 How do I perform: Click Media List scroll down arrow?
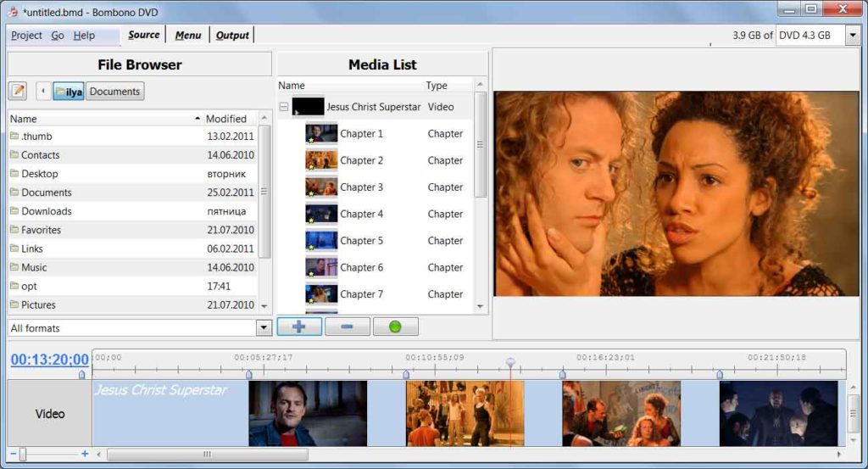pyautogui.click(x=480, y=306)
